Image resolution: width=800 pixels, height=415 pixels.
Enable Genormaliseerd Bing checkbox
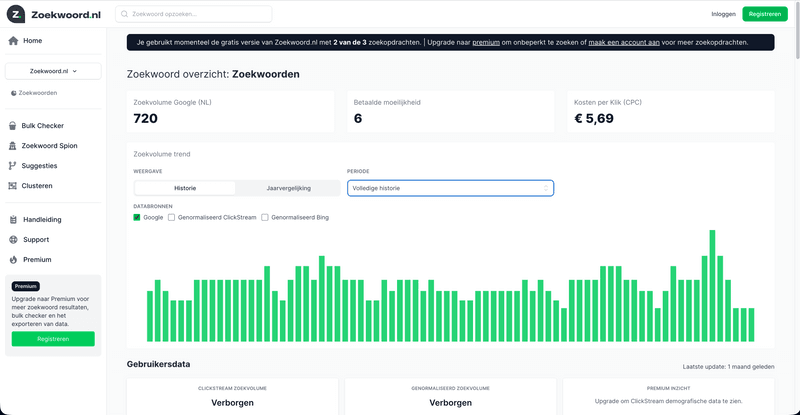(265, 217)
